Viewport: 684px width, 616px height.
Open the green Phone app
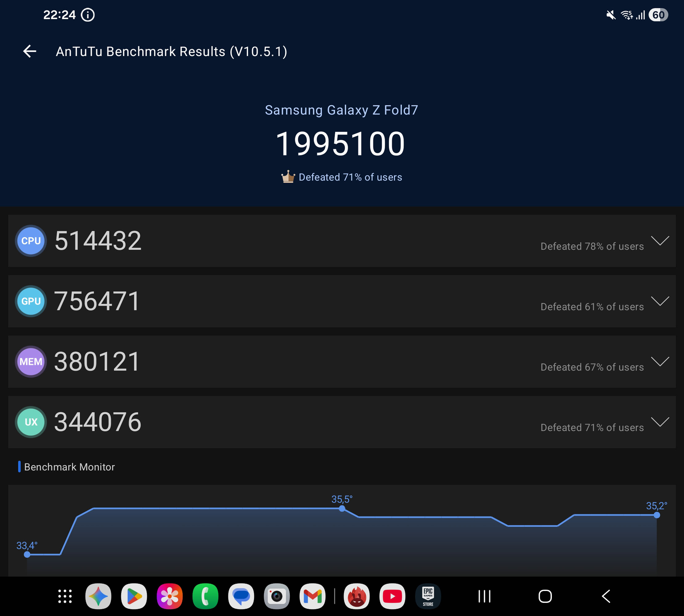point(206,596)
